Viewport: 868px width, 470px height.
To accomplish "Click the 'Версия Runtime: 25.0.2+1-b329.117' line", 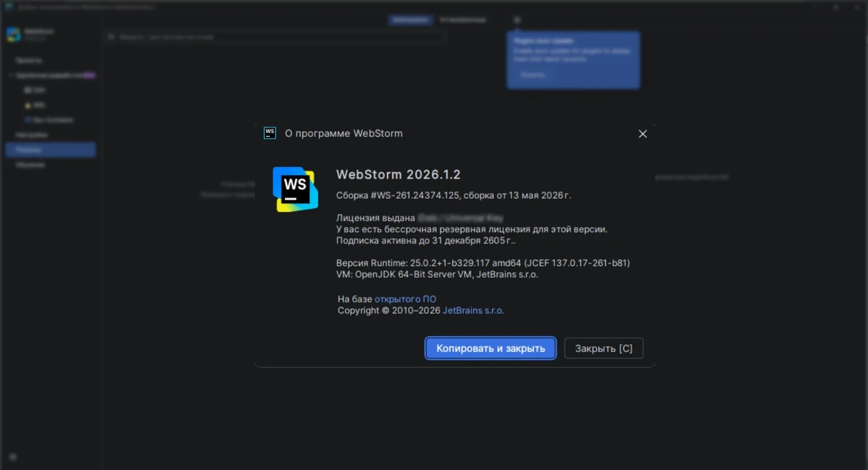I will coord(483,263).
